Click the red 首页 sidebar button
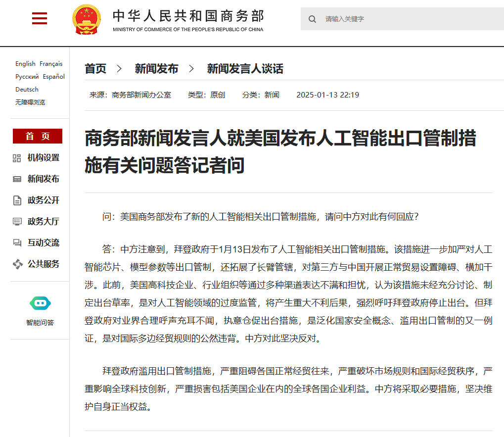Image resolution: width=504 pixels, height=437 pixels. pos(38,136)
